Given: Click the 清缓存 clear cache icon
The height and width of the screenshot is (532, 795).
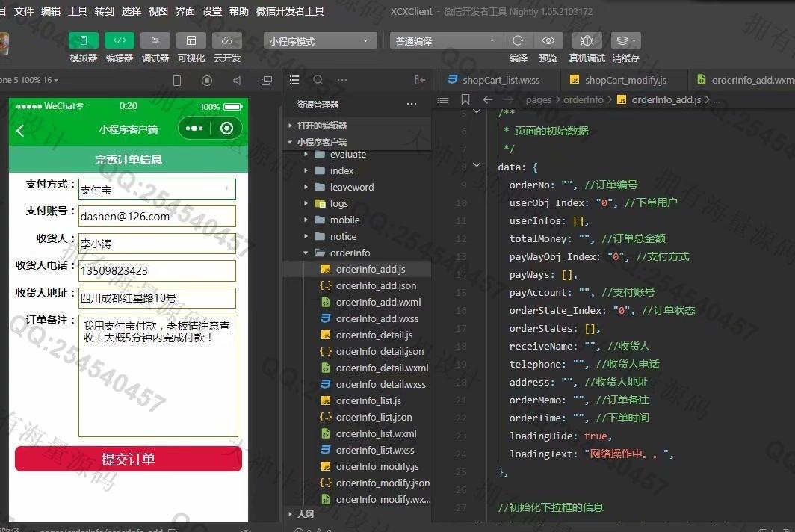Looking at the screenshot, I should [625, 40].
